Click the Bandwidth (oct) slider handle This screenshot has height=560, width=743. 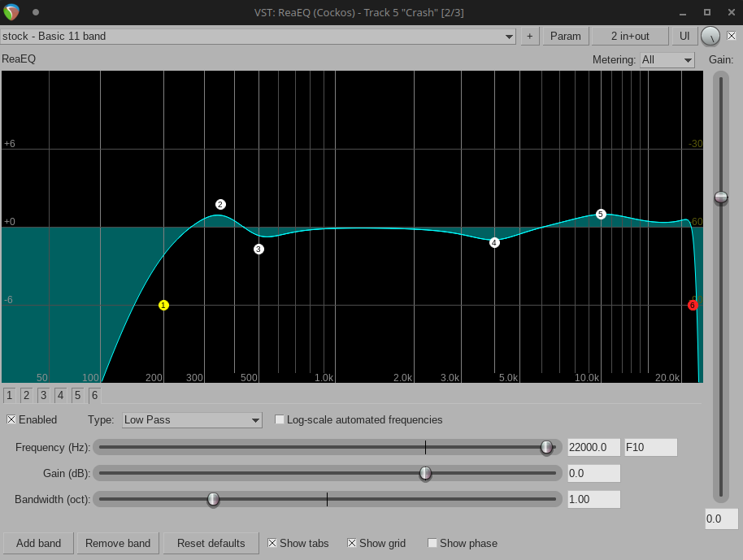[213, 499]
